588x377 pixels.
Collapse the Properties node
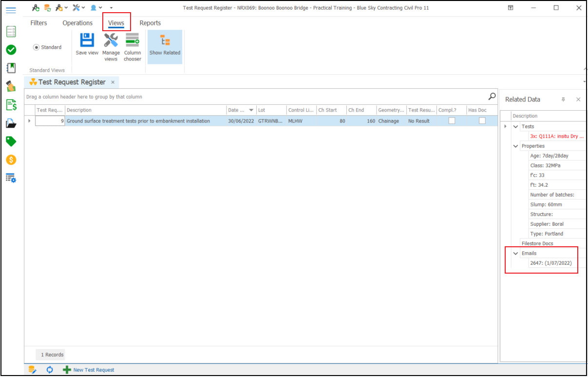point(516,146)
